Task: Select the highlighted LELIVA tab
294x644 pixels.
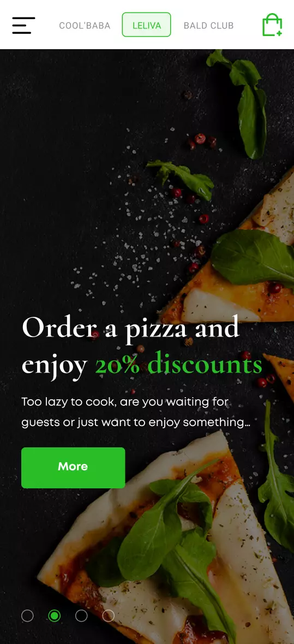Action: point(146,25)
